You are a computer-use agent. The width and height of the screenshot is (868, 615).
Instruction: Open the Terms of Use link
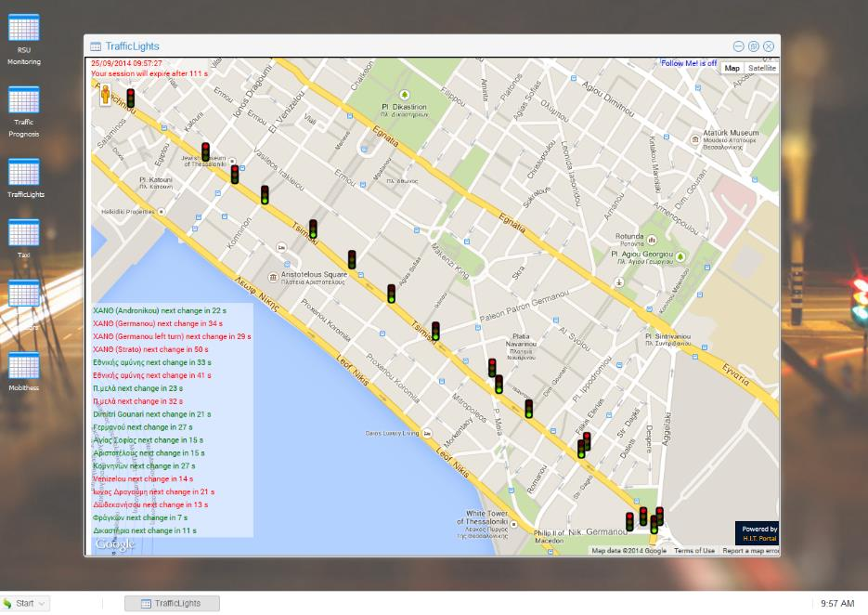694,551
